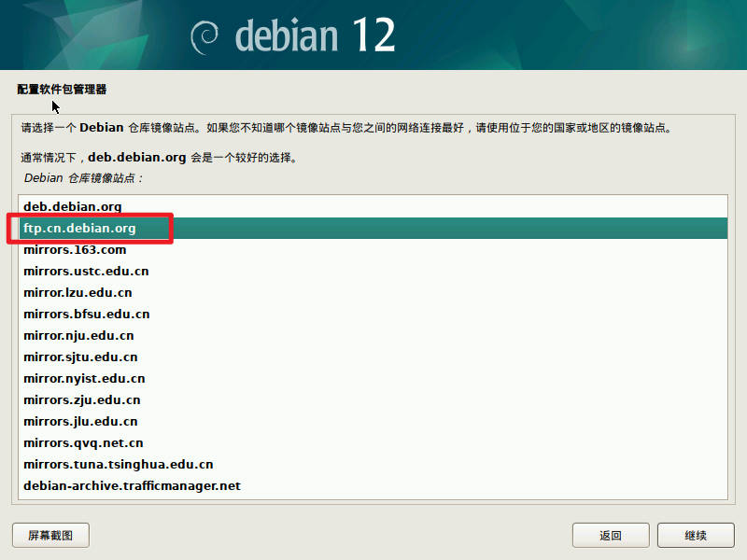Select mirrors.bfsu.edu.cn in the list
Image resolution: width=747 pixels, height=560 pixels.
(x=373, y=314)
